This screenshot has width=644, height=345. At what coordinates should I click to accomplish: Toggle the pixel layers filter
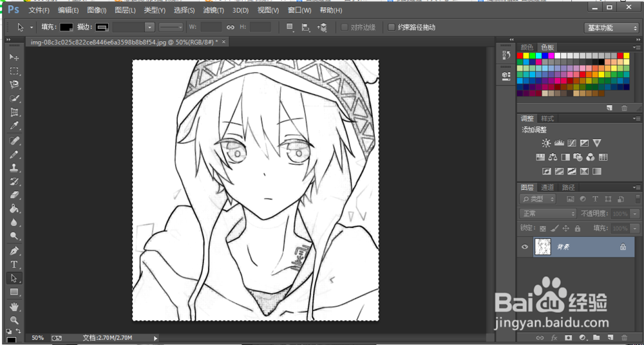(x=570, y=199)
